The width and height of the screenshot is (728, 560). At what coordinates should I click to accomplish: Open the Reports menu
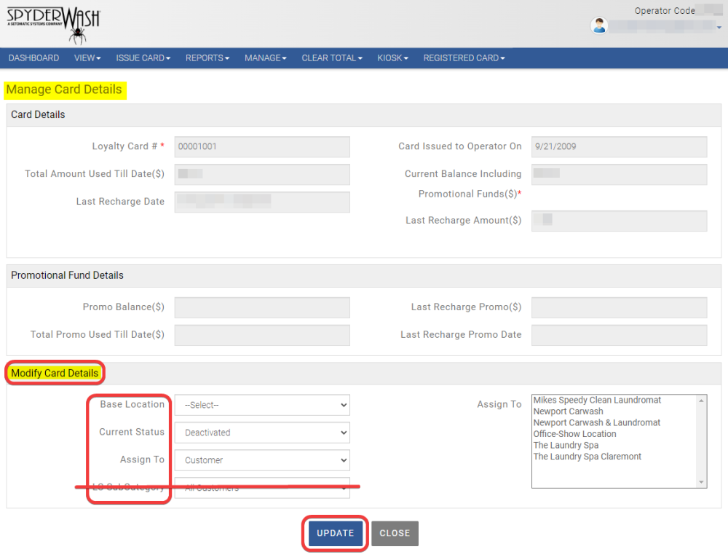click(x=207, y=58)
